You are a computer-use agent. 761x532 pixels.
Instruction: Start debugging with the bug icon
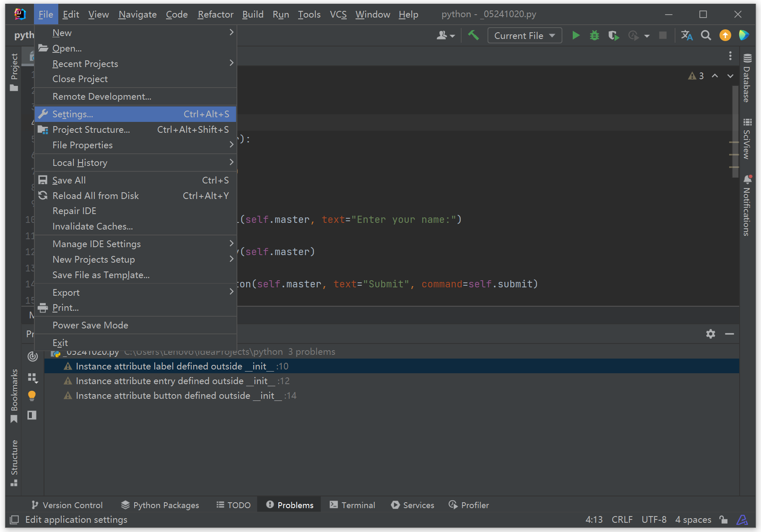pos(594,35)
